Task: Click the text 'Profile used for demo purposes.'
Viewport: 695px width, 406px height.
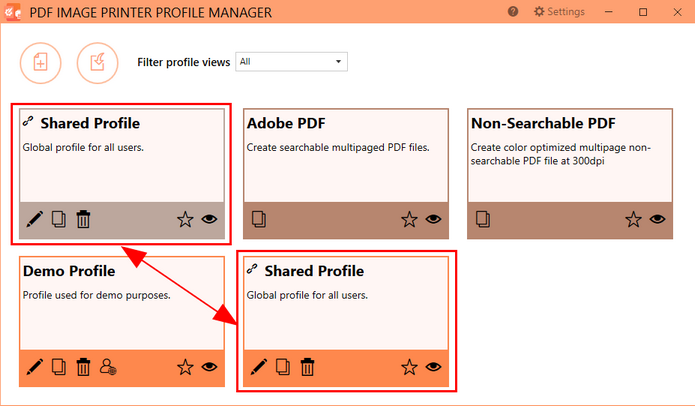Action: pyautogui.click(x=97, y=295)
